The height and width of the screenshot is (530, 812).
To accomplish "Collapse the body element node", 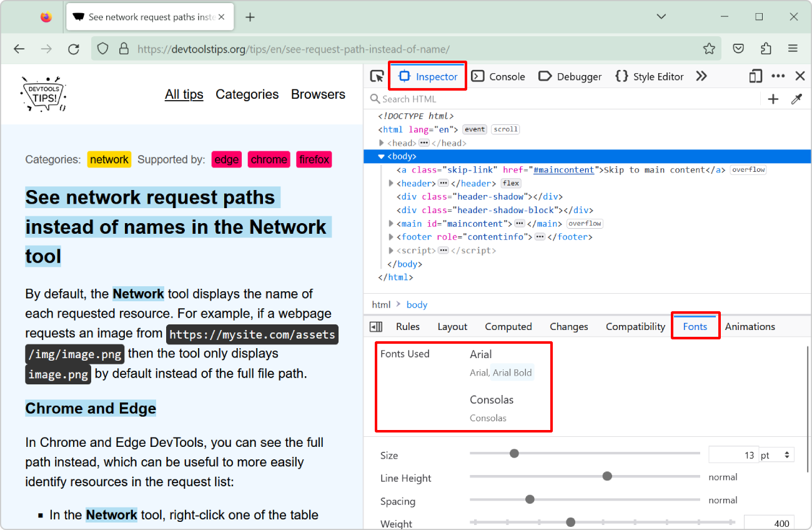I will pyautogui.click(x=382, y=156).
